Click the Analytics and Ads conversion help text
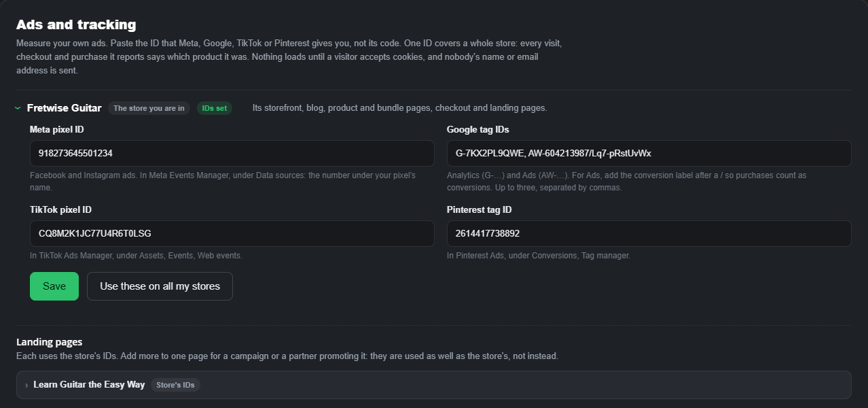Image resolution: width=868 pixels, height=408 pixels. [x=627, y=182]
